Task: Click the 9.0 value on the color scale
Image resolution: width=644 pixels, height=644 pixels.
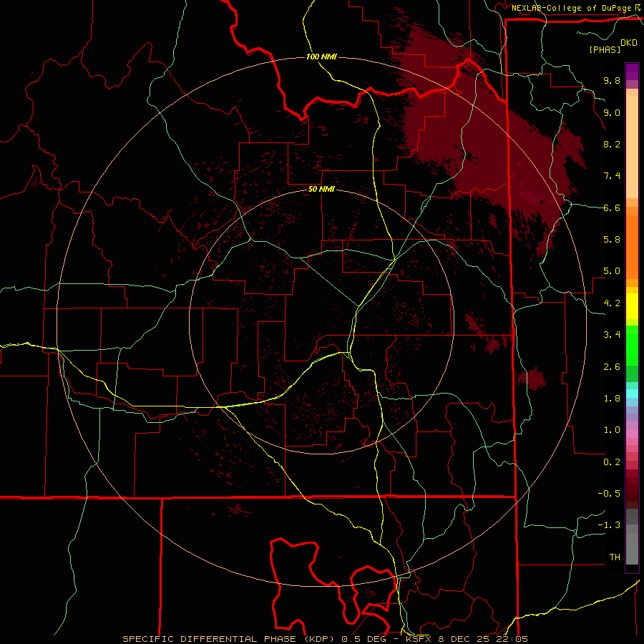Action: tap(612, 112)
